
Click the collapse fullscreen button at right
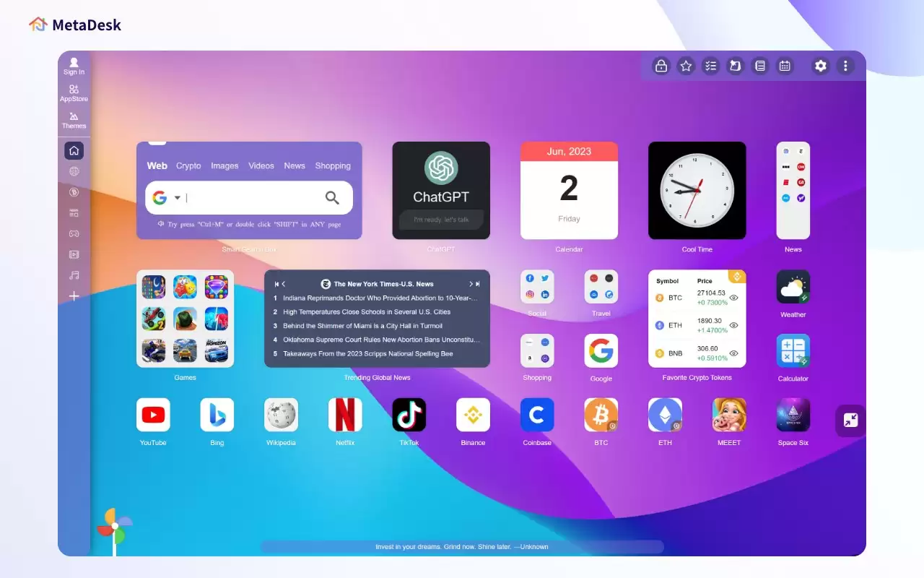point(850,420)
